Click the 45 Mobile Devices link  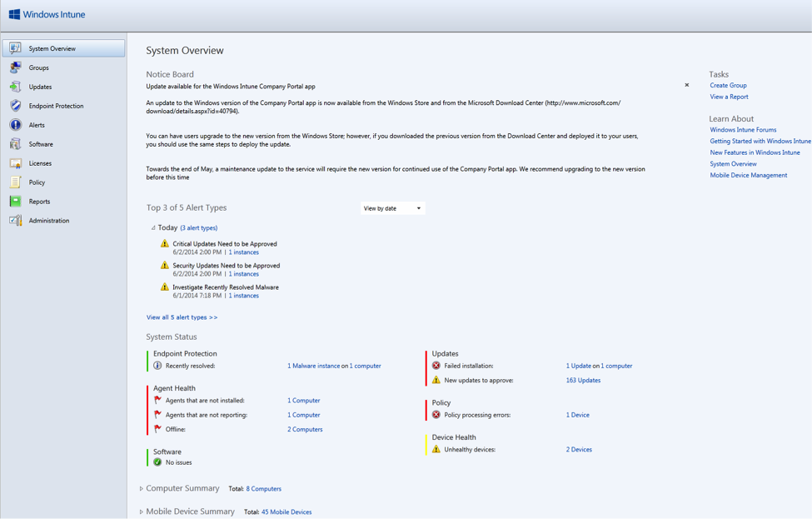coord(286,512)
